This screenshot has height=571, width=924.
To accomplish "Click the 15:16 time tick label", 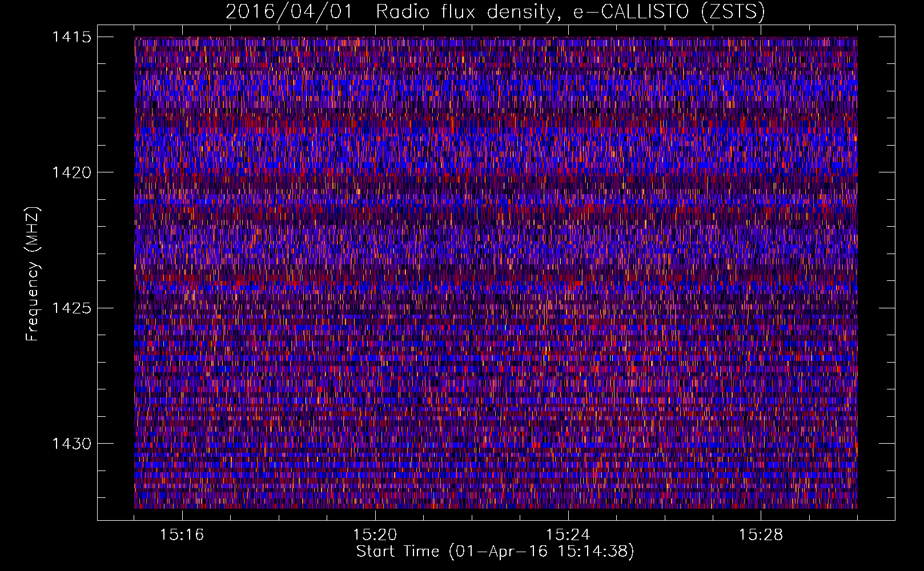I will (x=182, y=535).
